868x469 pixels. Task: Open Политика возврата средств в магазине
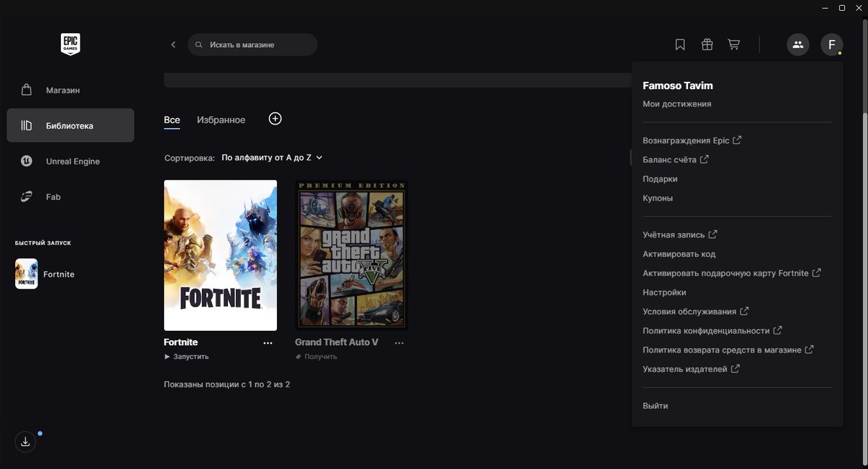728,350
